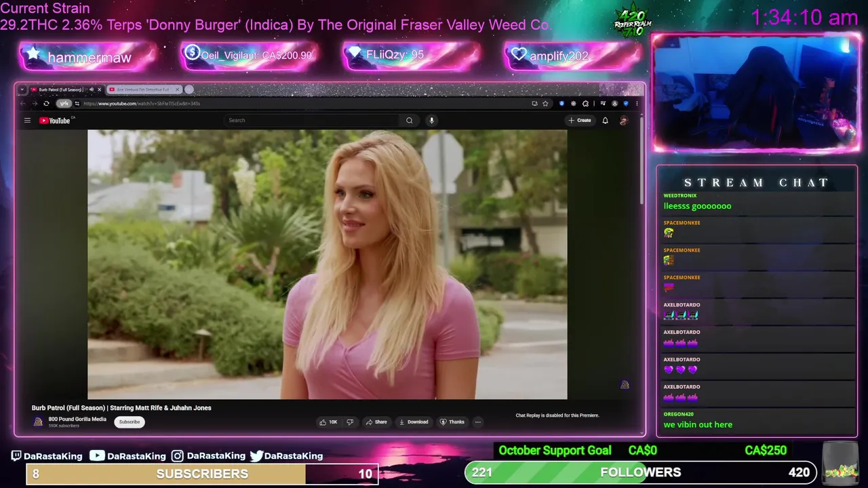This screenshot has height=488, width=868.
Task: Click the October Support Goal bar
Action: 644,451
